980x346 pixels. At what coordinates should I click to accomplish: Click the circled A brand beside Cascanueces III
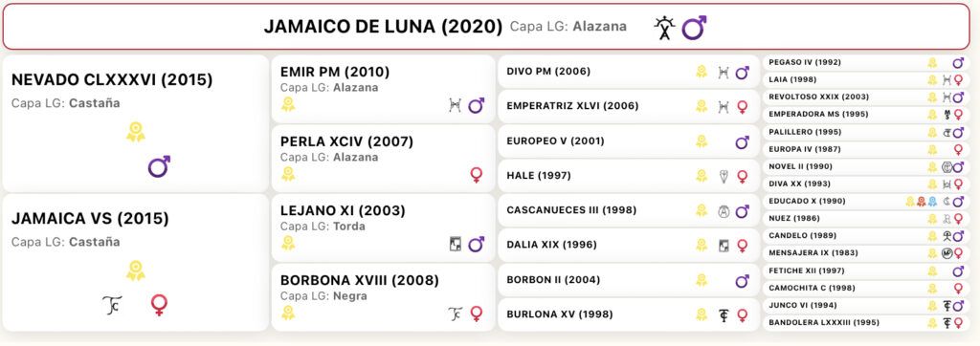coord(724,211)
